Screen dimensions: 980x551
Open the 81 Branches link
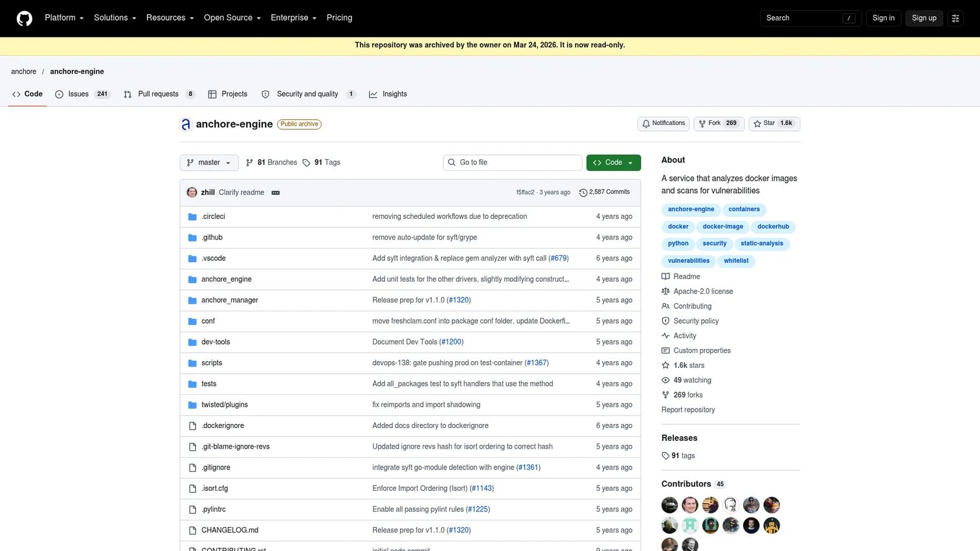tap(271, 163)
